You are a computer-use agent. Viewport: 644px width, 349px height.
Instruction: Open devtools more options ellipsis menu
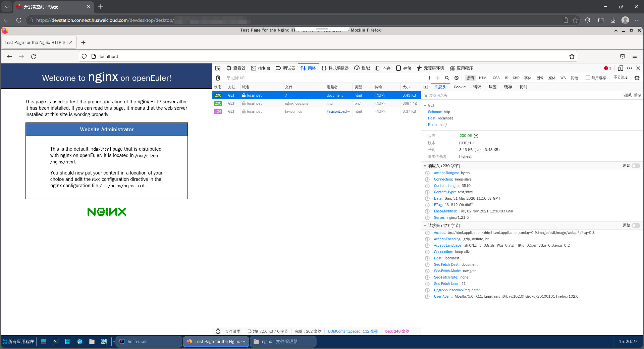(x=630, y=68)
